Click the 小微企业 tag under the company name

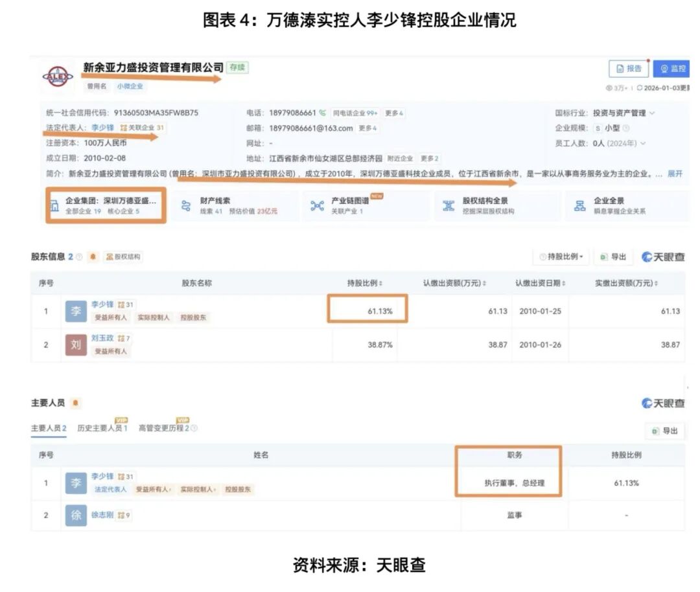(x=128, y=86)
